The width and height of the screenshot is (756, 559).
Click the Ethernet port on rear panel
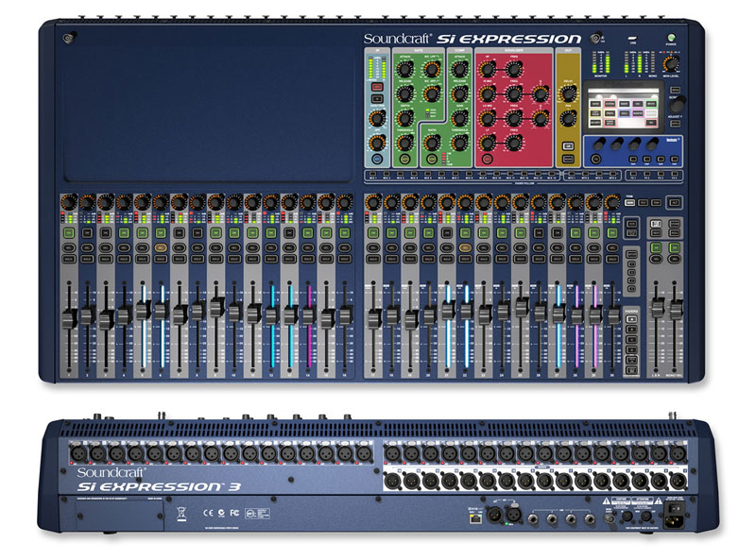pyautogui.click(x=475, y=518)
